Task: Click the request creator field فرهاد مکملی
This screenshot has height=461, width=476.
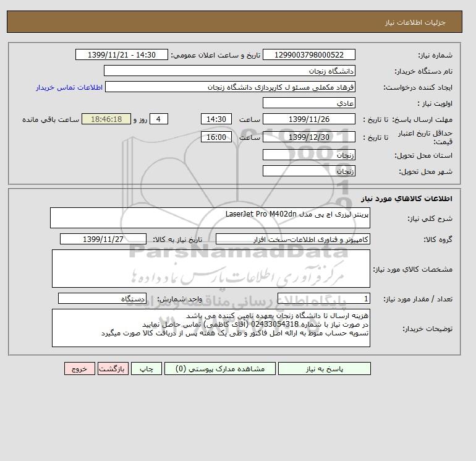Action: tap(230, 87)
